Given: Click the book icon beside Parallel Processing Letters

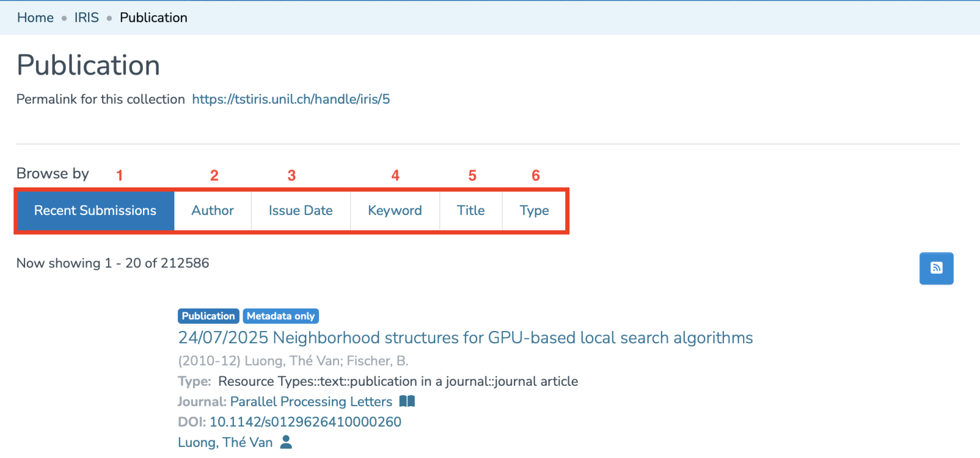Looking at the screenshot, I should [x=407, y=401].
